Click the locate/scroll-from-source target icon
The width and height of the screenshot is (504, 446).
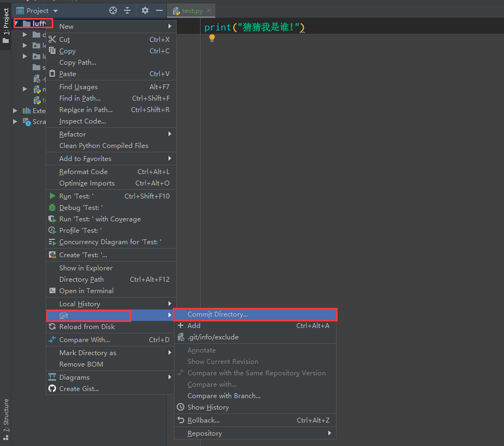[x=113, y=10]
